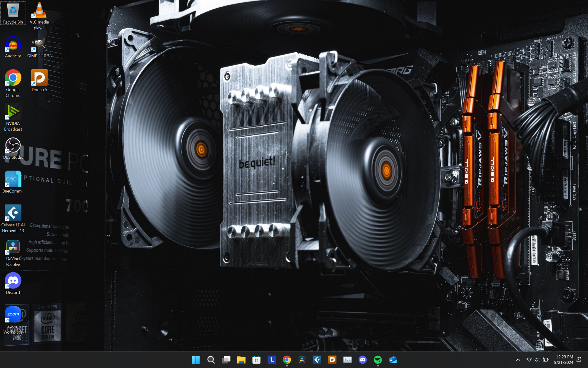
Task: Expand the hidden system tray icons
Action: tap(518, 359)
